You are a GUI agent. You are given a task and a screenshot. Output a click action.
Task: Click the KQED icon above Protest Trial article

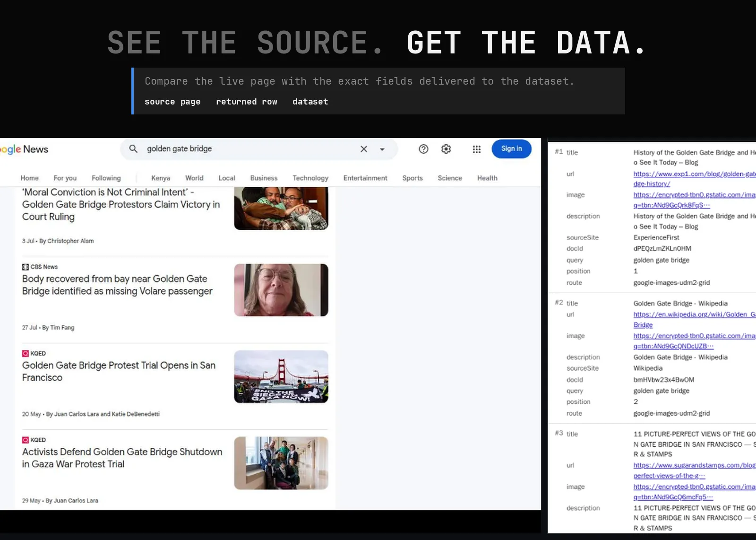click(x=26, y=353)
